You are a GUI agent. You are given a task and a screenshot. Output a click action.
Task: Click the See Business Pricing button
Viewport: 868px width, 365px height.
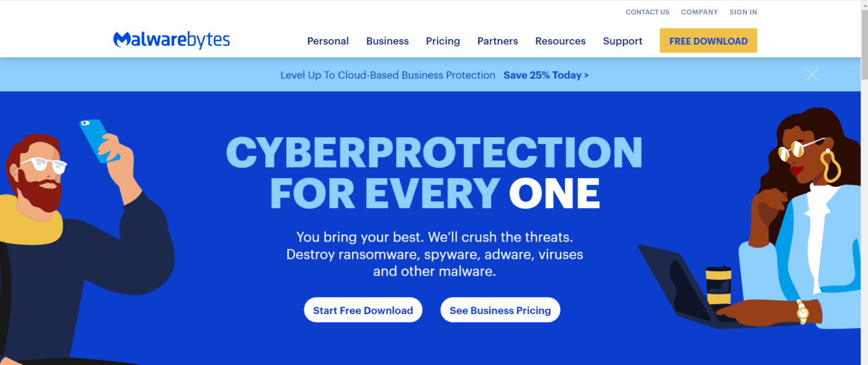point(500,310)
